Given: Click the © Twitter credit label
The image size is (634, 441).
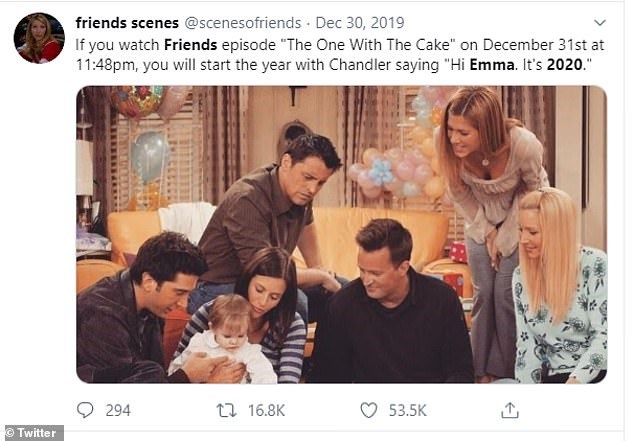Looking at the screenshot, I should [33, 433].
